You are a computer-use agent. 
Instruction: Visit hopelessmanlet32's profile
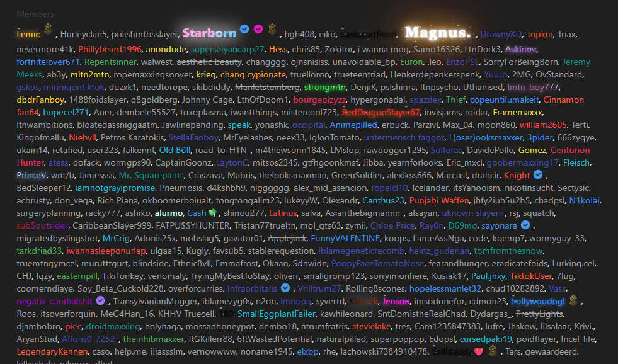pos(445,289)
